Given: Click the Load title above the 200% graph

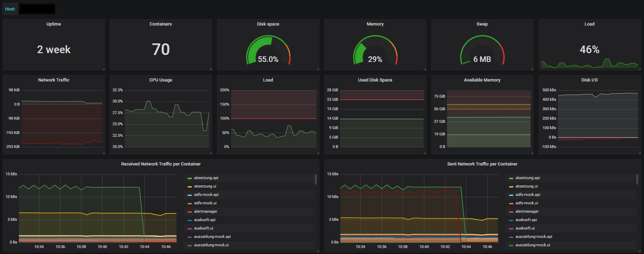Looking at the screenshot, I should click(x=268, y=80).
